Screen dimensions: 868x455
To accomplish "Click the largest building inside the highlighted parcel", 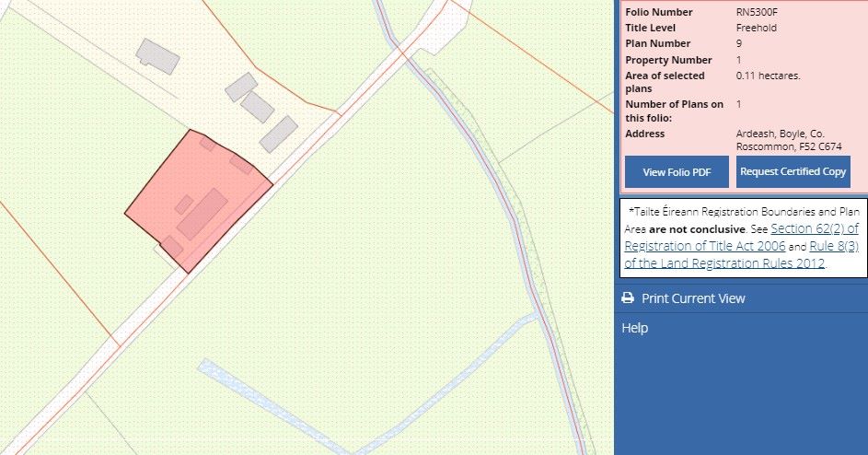I will point(203,215).
